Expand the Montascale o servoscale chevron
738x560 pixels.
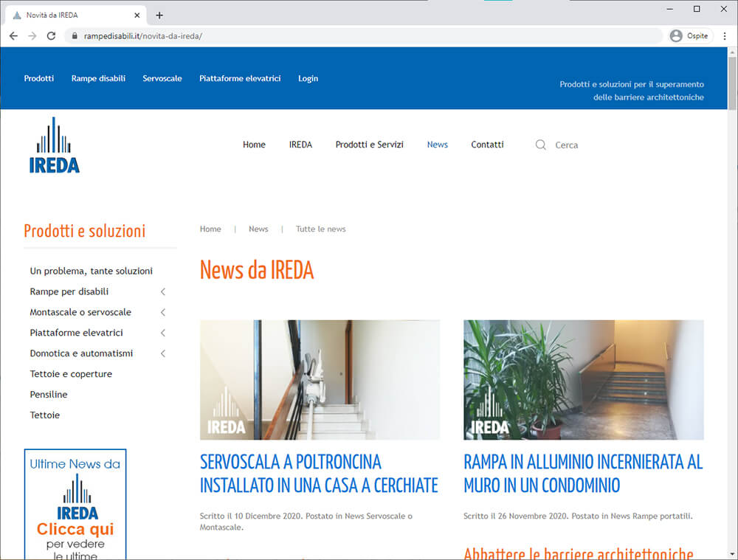(x=163, y=313)
